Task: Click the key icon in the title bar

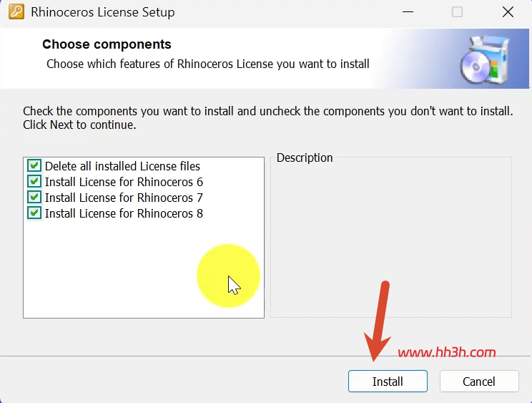Action: click(16, 12)
